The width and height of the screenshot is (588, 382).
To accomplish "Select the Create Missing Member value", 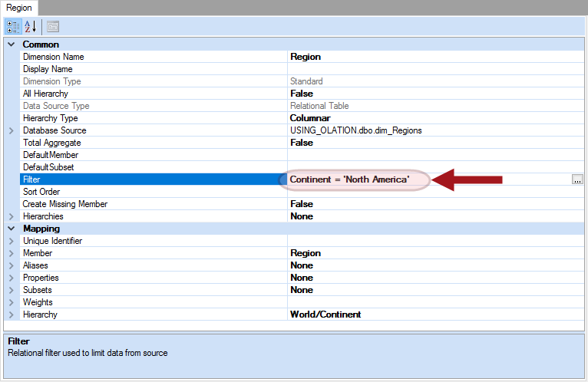I will pos(302,204).
